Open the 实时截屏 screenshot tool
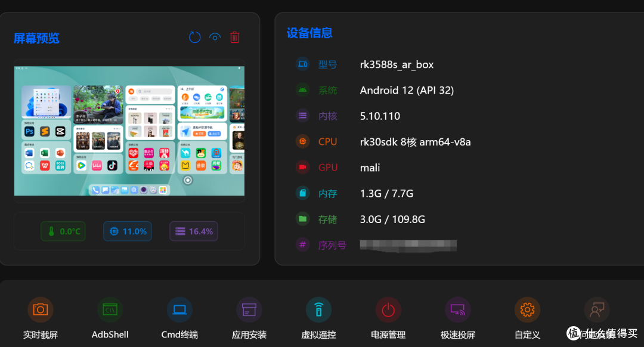 [41, 309]
